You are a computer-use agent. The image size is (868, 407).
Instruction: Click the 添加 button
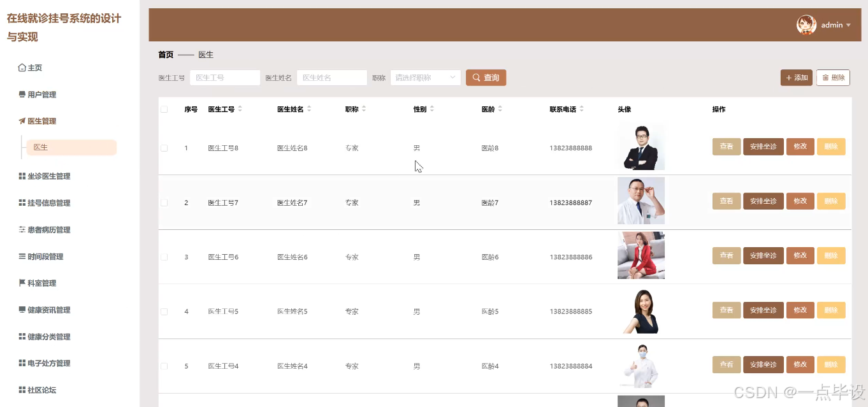pos(797,78)
